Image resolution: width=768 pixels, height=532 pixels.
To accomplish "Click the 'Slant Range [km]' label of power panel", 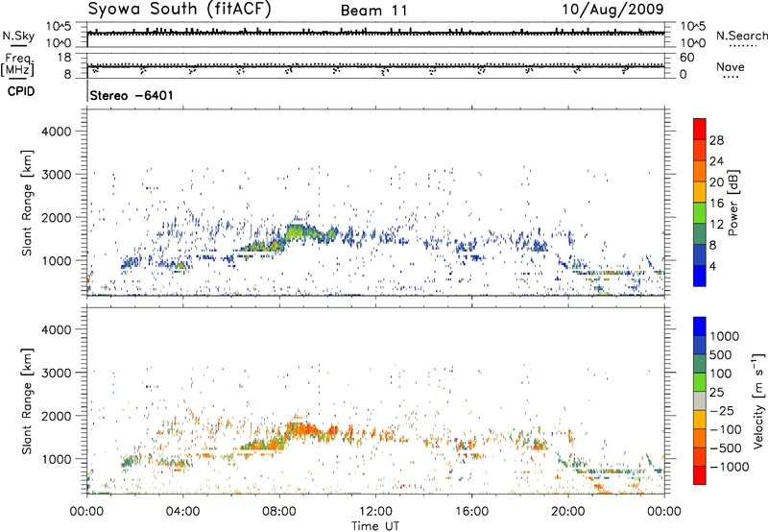I will coord(27,203).
